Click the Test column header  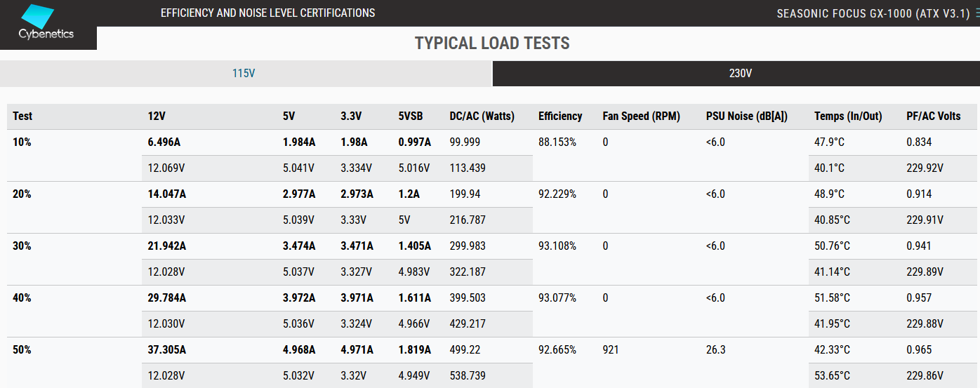coord(22,116)
